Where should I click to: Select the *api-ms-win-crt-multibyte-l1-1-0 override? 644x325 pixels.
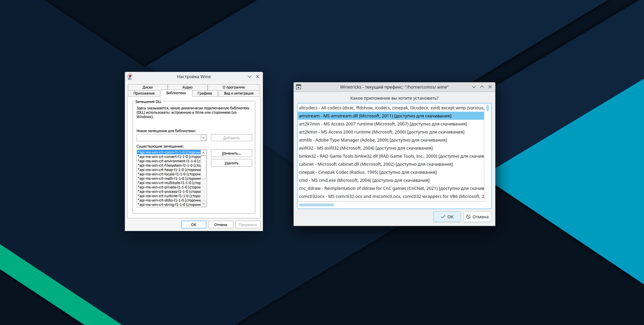pyautogui.click(x=169, y=183)
